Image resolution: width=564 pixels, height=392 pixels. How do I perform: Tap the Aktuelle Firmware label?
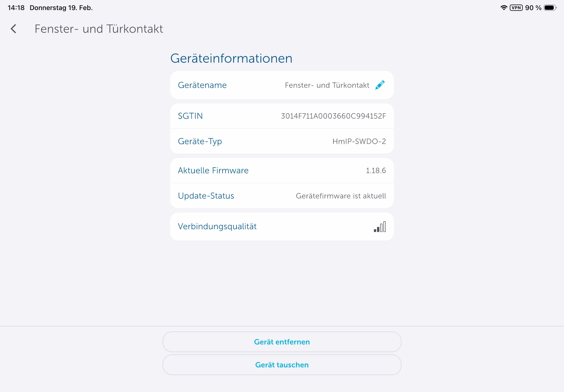pos(213,170)
